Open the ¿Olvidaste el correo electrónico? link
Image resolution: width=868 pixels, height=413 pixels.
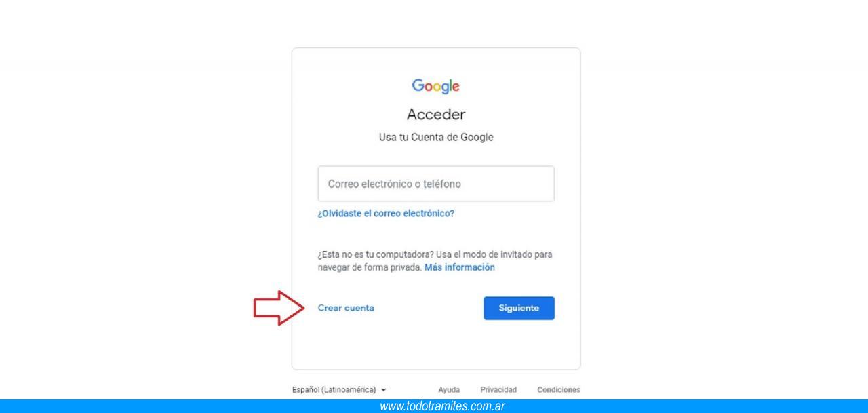click(x=386, y=213)
